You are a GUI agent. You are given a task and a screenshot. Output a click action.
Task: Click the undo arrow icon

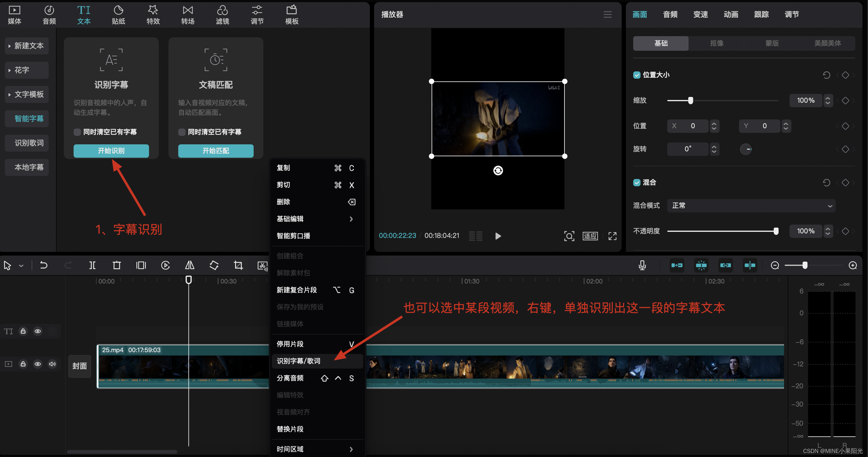click(43, 265)
